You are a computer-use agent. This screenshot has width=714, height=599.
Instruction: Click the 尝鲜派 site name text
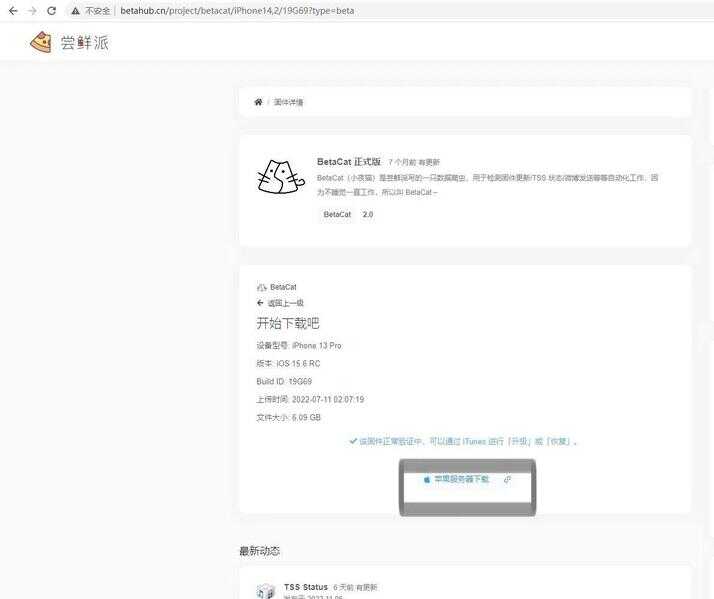tap(84, 42)
